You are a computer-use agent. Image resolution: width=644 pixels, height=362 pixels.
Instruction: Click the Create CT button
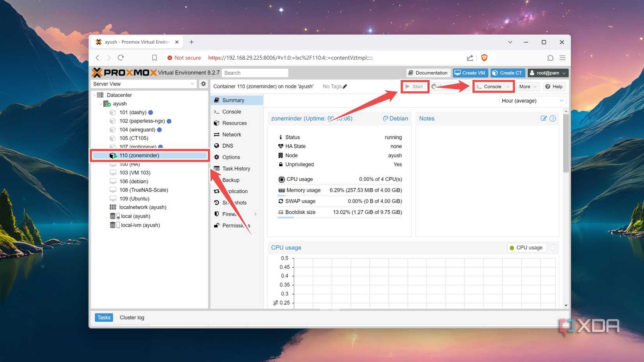pyautogui.click(x=507, y=73)
